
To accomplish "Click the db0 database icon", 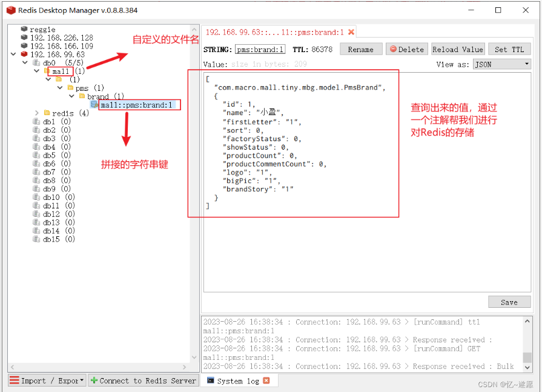I will pyautogui.click(x=36, y=62).
